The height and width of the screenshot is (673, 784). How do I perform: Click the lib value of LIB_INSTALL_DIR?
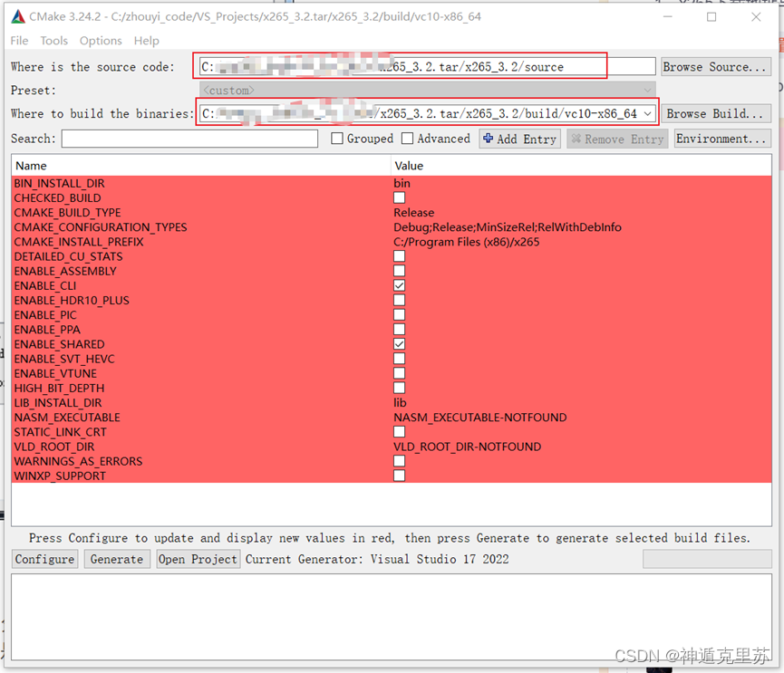click(x=400, y=403)
